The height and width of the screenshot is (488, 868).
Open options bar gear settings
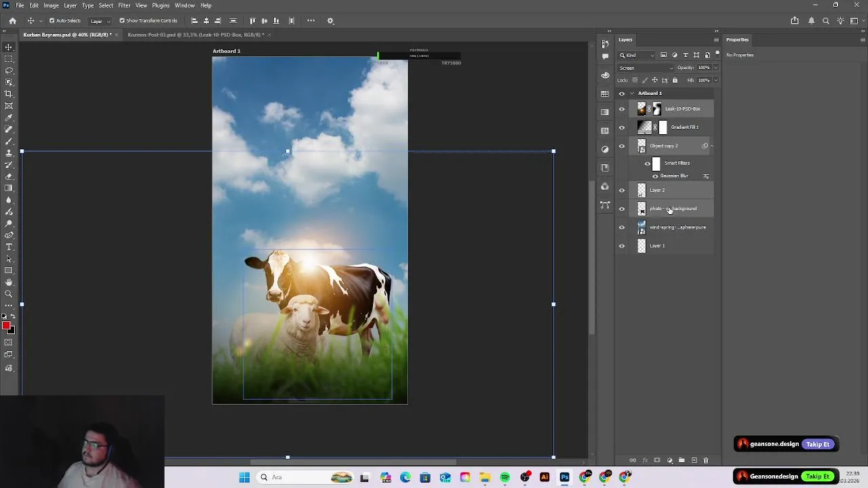coord(331,20)
